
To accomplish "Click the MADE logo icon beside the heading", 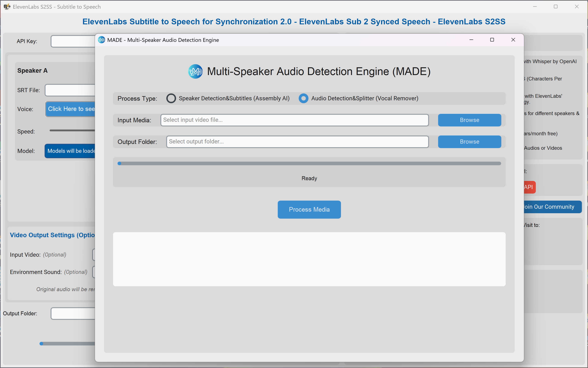I will 195,71.
